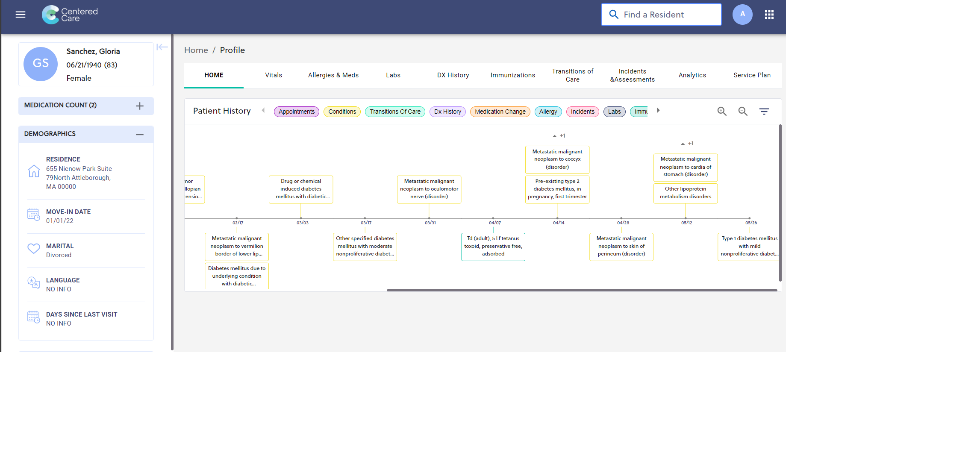
Task: Zoom out on the patient history timeline
Action: tap(743, 111)
